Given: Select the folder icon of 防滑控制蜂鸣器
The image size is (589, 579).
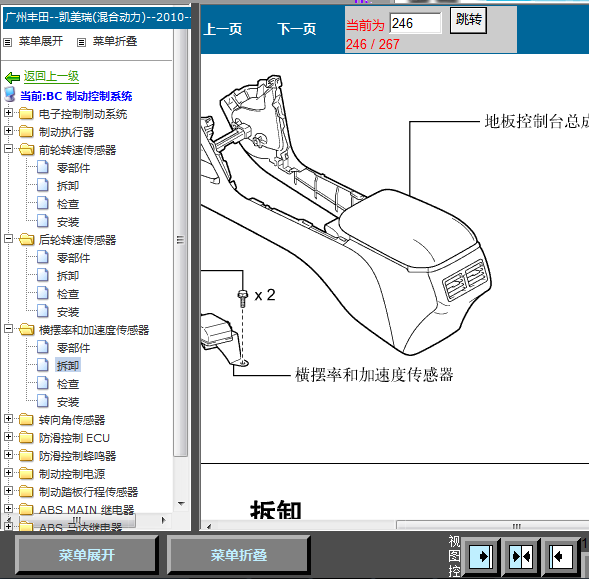Looking at the screenshot, I should click(x=26, y=455).
